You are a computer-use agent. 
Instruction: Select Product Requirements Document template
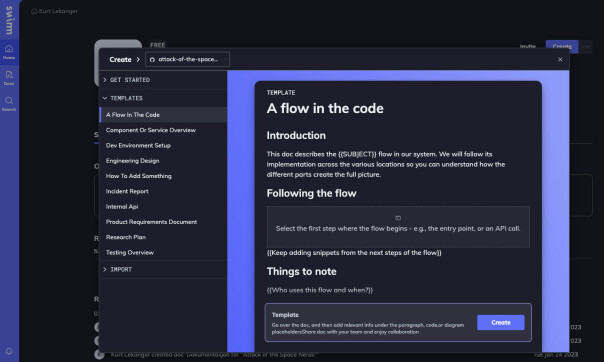(163, 222)
